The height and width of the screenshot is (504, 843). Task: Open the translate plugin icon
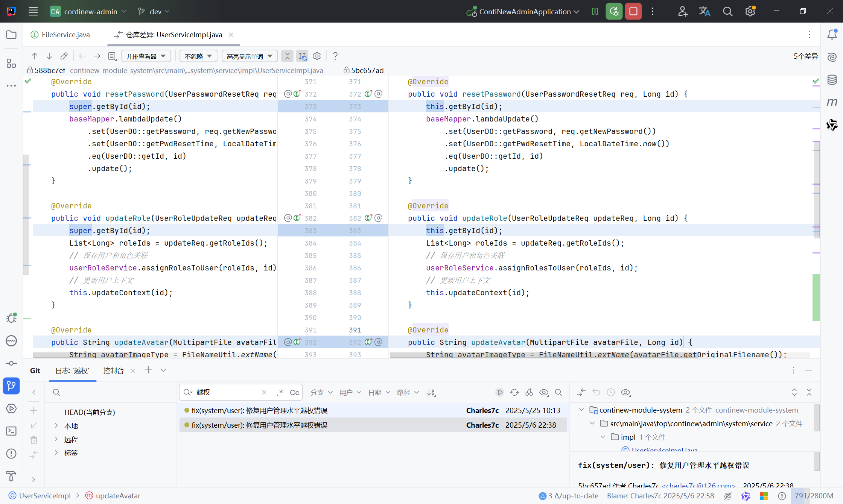(x=705, y=12)
